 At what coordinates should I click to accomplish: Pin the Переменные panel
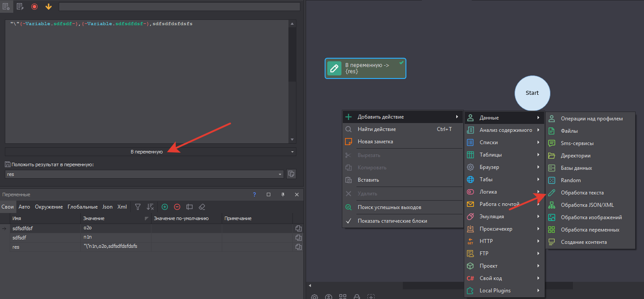283,194
